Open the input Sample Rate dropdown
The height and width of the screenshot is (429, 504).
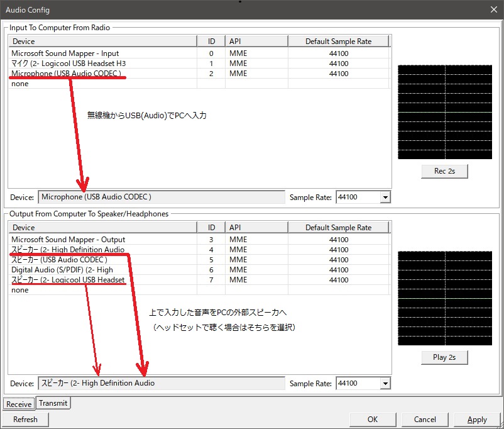click(385, 198)
